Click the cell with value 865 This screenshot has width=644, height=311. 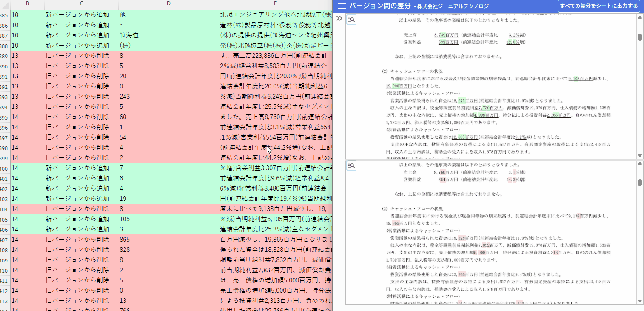point(168,240)
